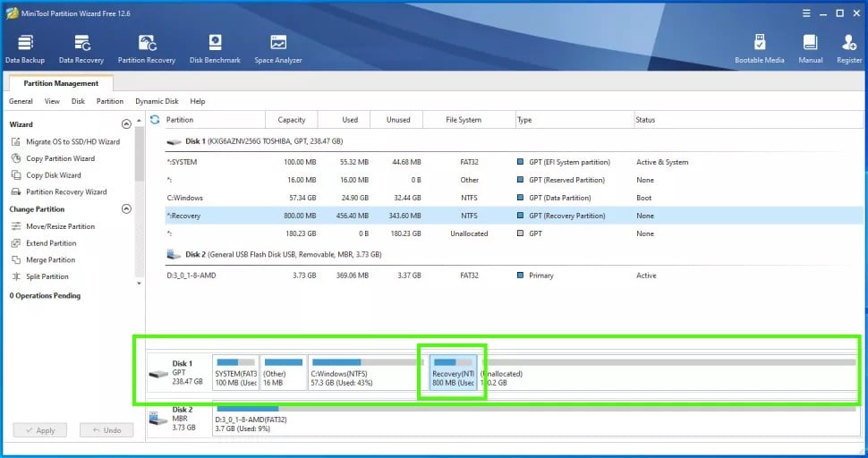The height and width of the screenshot is (458, 868).
Task: Click Disk 1 drive icon in list
Action: click(x=174, y=141)
